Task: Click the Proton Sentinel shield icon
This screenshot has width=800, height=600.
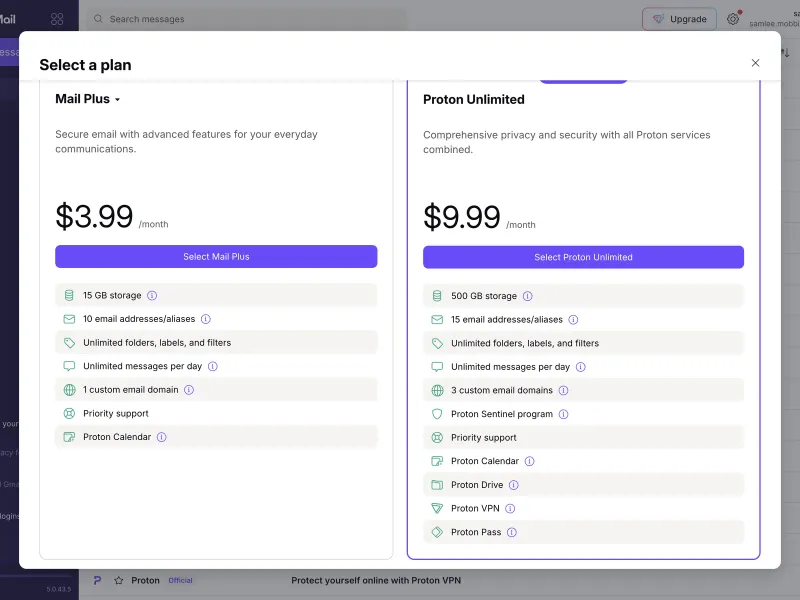Action: point(437,414)
